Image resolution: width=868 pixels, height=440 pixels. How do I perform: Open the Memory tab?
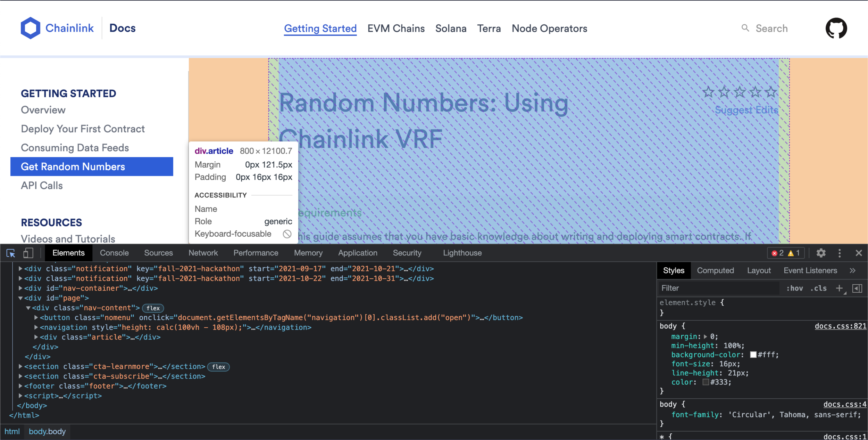coord(308,253)
